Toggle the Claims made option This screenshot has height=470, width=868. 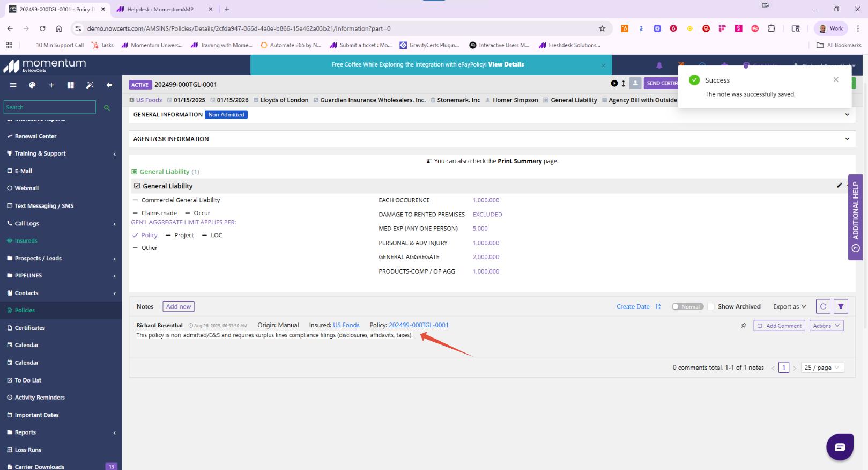coord(135,213)
